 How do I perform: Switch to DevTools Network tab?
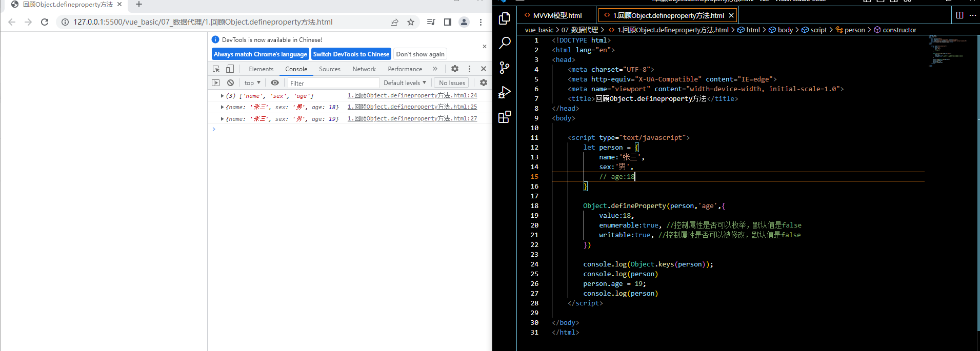tap(364, 69)
